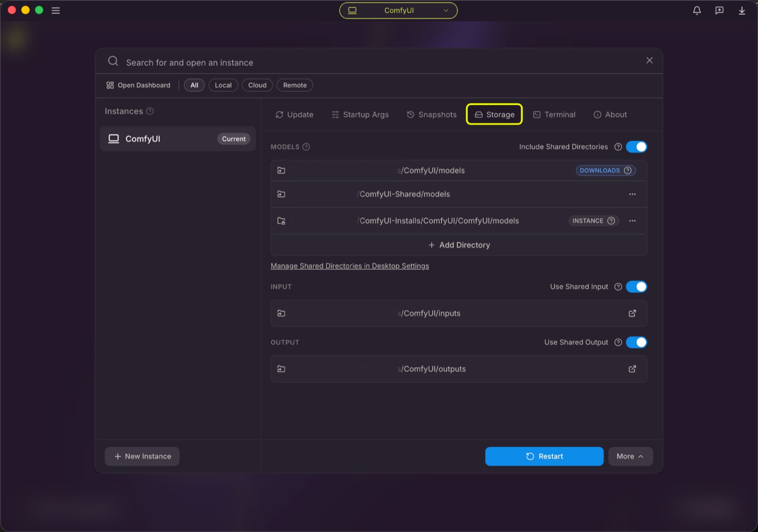Click the INSTANCE badge help icon
The width and height of the screenshot is (758, 532).
click(611, 221)
